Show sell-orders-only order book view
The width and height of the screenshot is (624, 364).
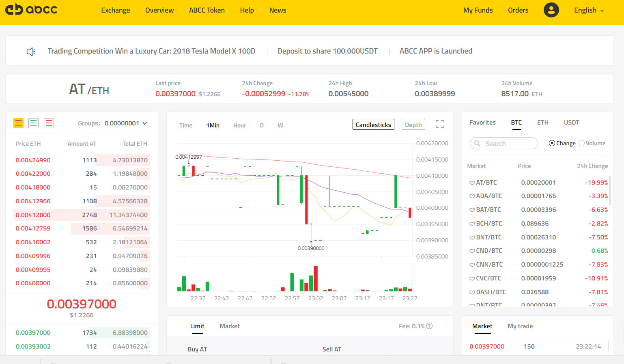click(49, 123)
